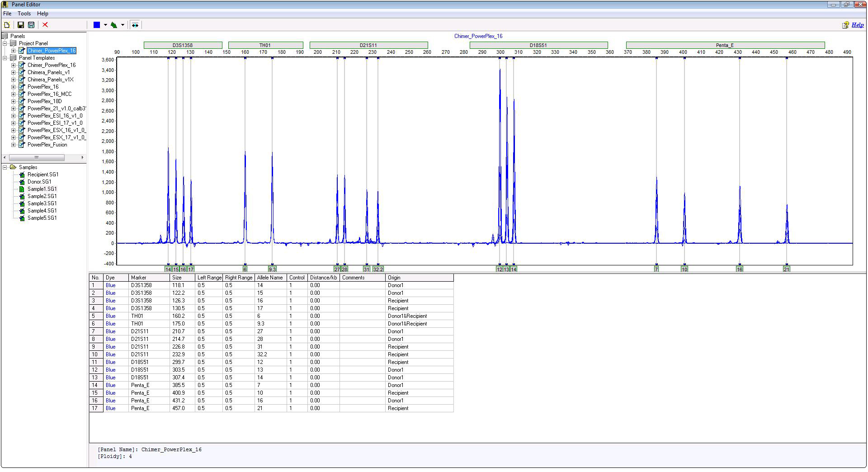Click size cell 457.0

pos(182,408)
